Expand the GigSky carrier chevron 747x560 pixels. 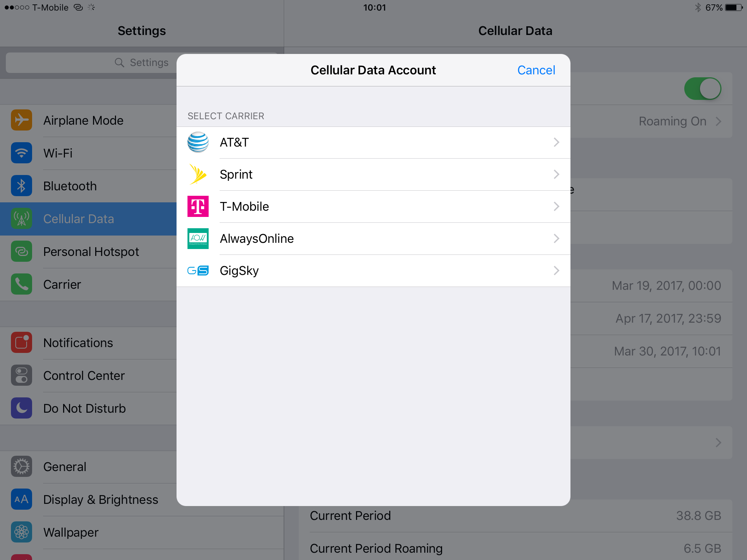click(556, 271)
